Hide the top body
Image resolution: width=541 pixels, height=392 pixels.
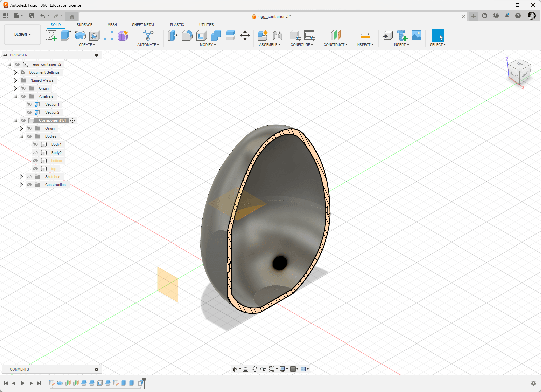click(35, 169)
